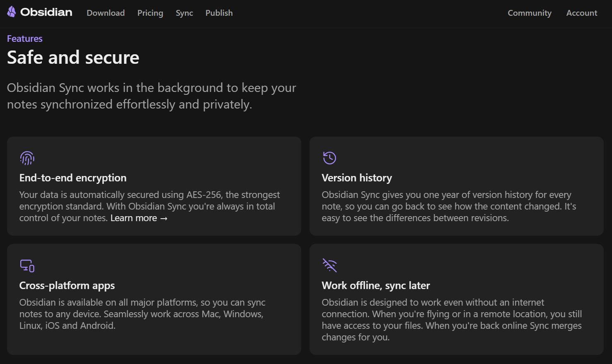Select the Version history card title
The width and height of the screenshot is (612, 364).
click(x=357, y=178)
